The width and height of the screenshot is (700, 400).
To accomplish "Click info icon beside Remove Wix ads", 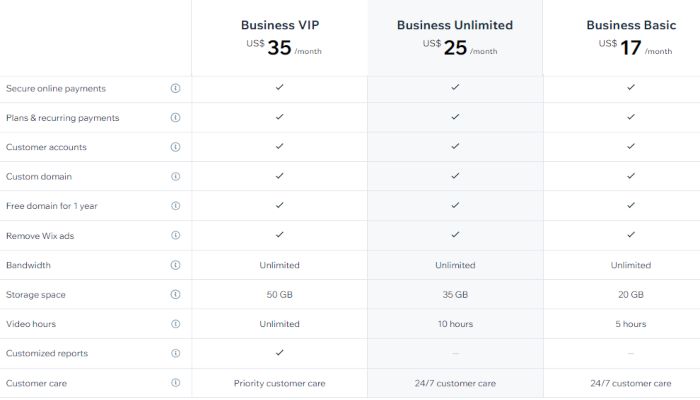I will click(176, 236).
